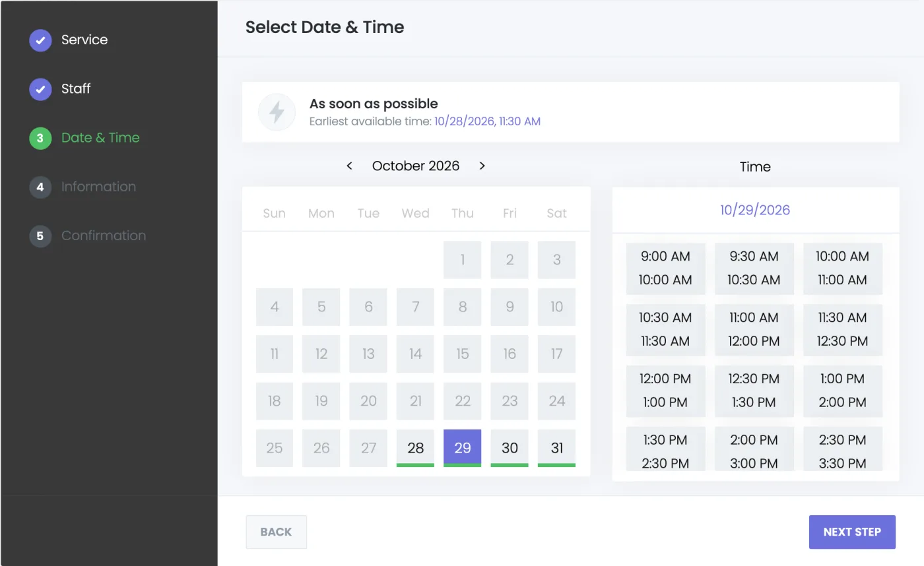Image resolution: width=924 pixels, height=566 pixels.
Task: Pick the 1:30 PM – 2:30 PM slot
Action: (x=665, y=449)
